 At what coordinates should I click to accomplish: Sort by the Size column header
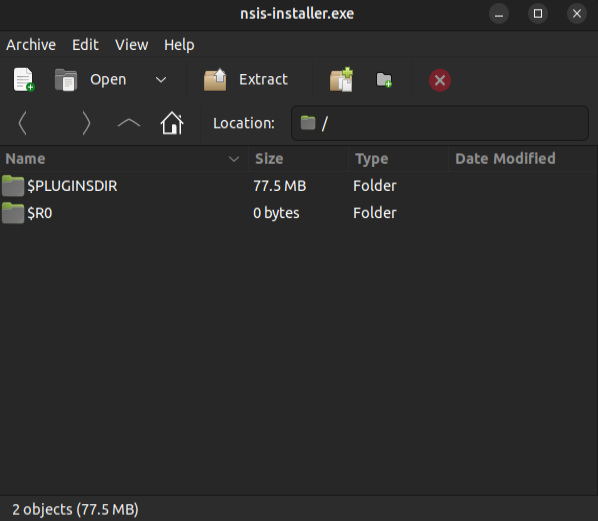click(x=298, y=159)
